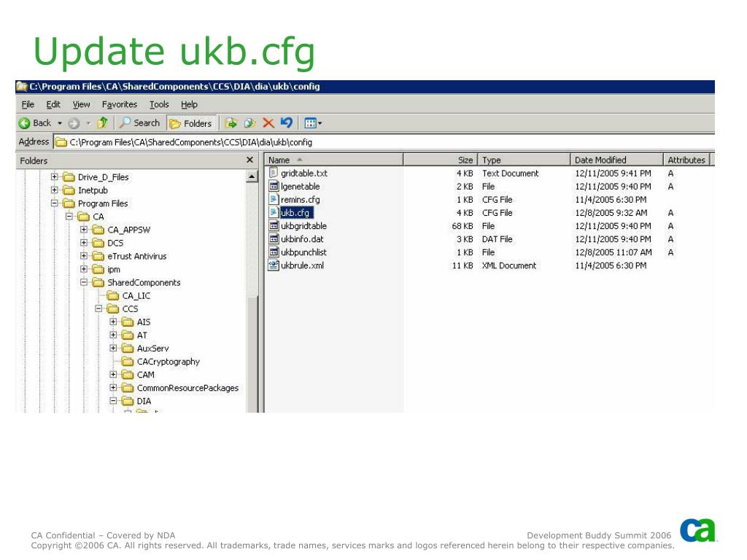Click the folder tree scroll up arrow
The image size is (747, 560).
[x=252, y=176]
